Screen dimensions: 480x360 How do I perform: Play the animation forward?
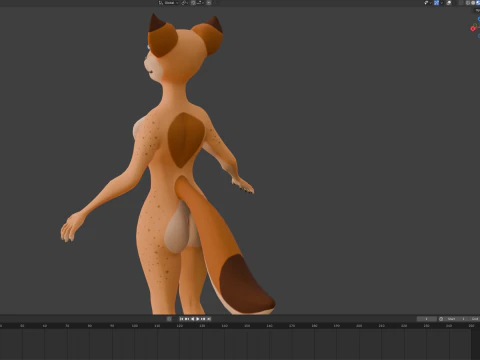coord(198,319)
